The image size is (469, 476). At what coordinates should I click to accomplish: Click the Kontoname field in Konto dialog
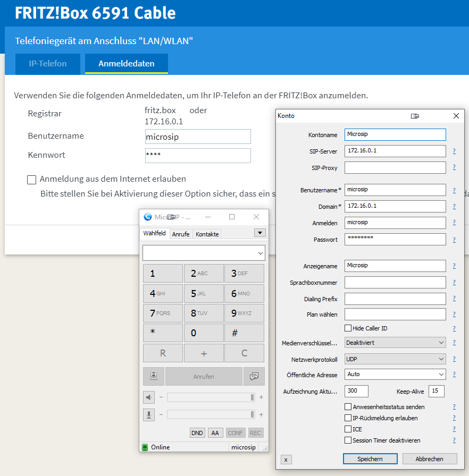395,134
